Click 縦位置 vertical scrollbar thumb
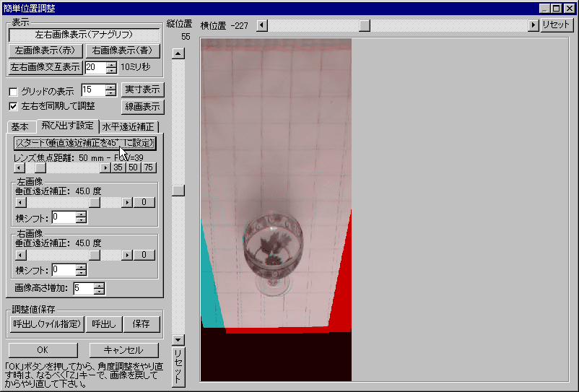 tap(178, 191)
